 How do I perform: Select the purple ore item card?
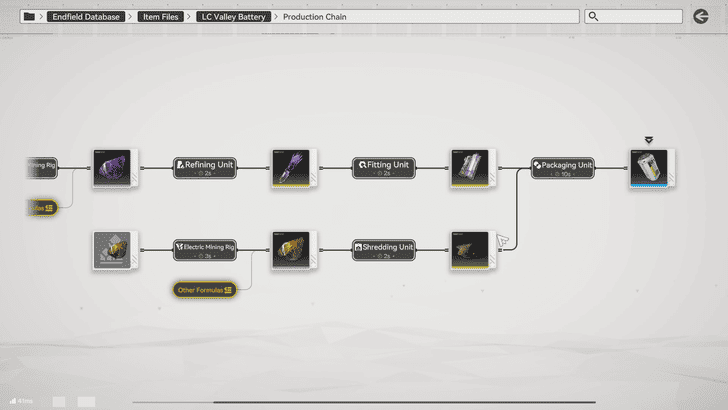114,167
